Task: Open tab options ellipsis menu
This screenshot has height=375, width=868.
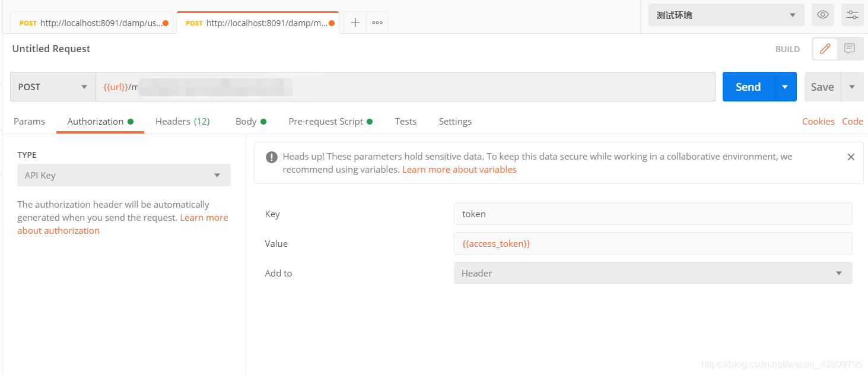Action: pos(377,23)
